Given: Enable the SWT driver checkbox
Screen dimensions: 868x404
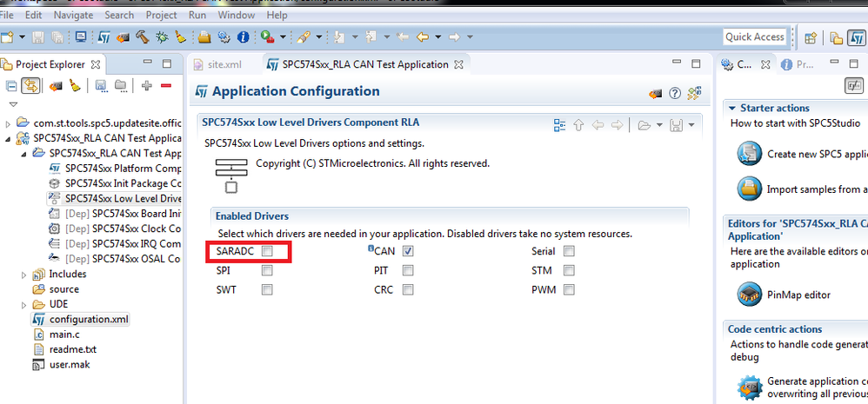Looking at the screenshot, I should pyautogui.click(x=267, y=289).
